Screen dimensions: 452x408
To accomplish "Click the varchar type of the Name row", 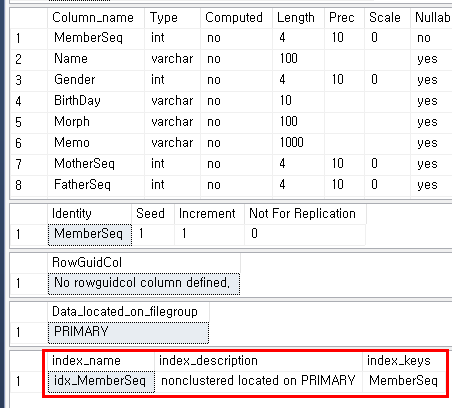I will click(172, 59).
